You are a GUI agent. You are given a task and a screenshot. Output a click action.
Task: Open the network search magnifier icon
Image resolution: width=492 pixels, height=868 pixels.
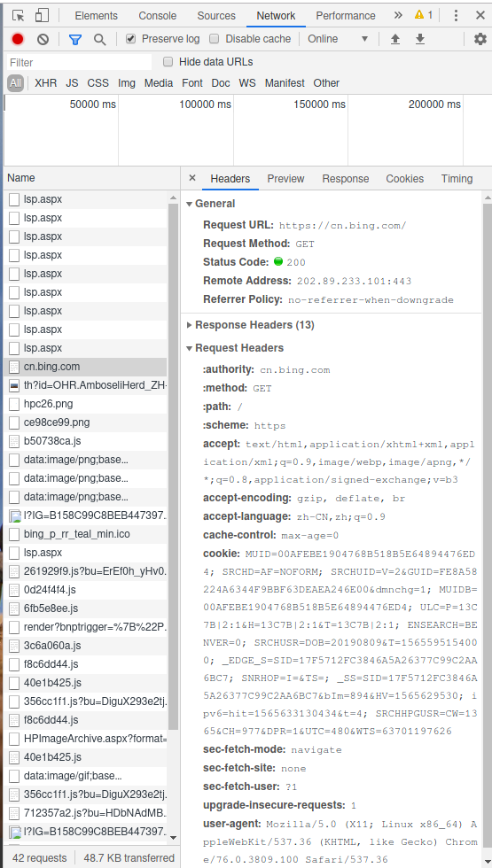(99, 39)
